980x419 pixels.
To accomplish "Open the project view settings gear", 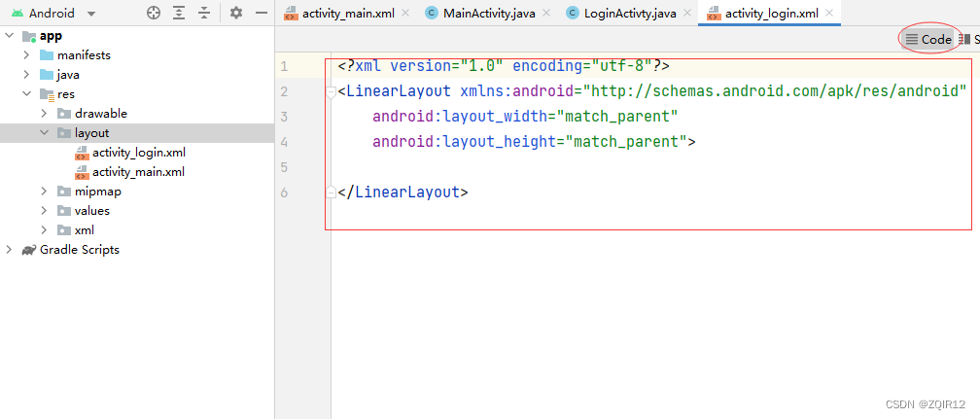I will coord(235,14).
